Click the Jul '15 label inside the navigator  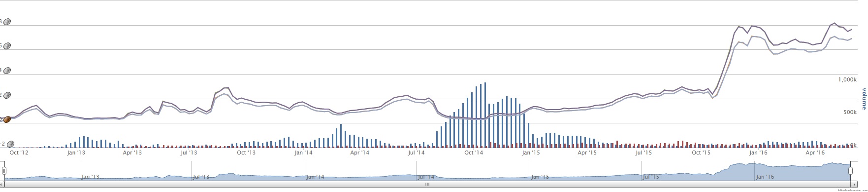coord(651,177)
